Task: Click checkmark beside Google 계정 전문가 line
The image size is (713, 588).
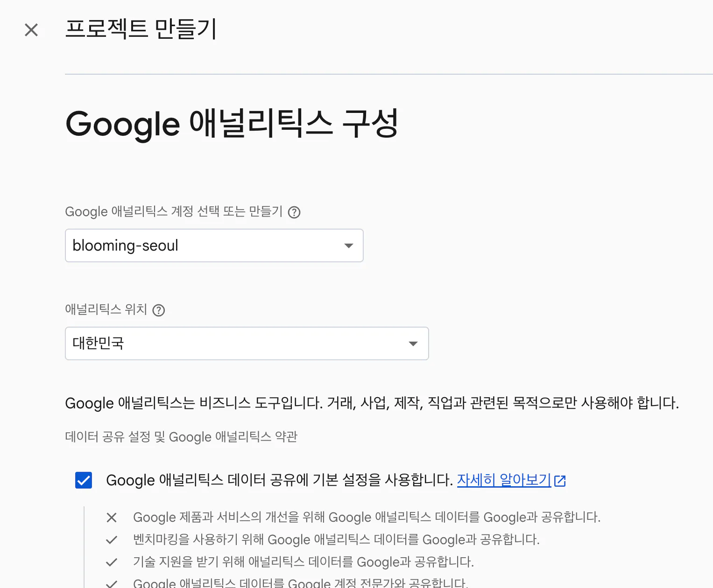Action: coord(112,583)
